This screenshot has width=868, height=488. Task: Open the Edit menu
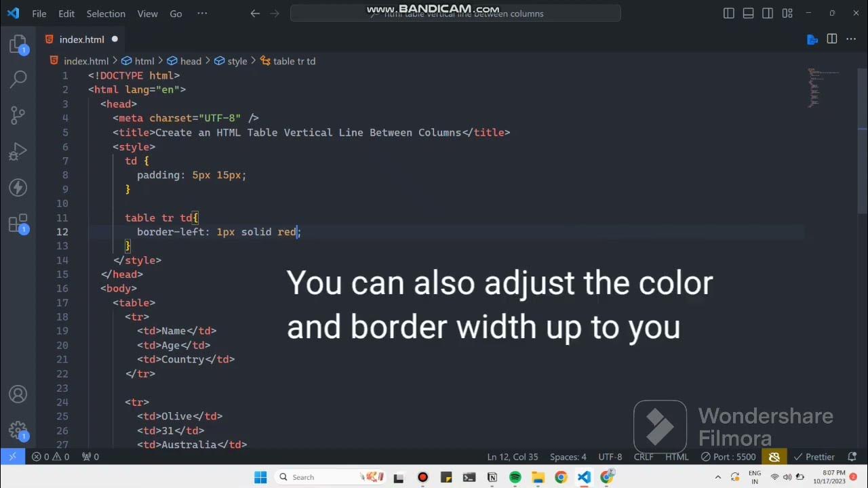[66, 14]
